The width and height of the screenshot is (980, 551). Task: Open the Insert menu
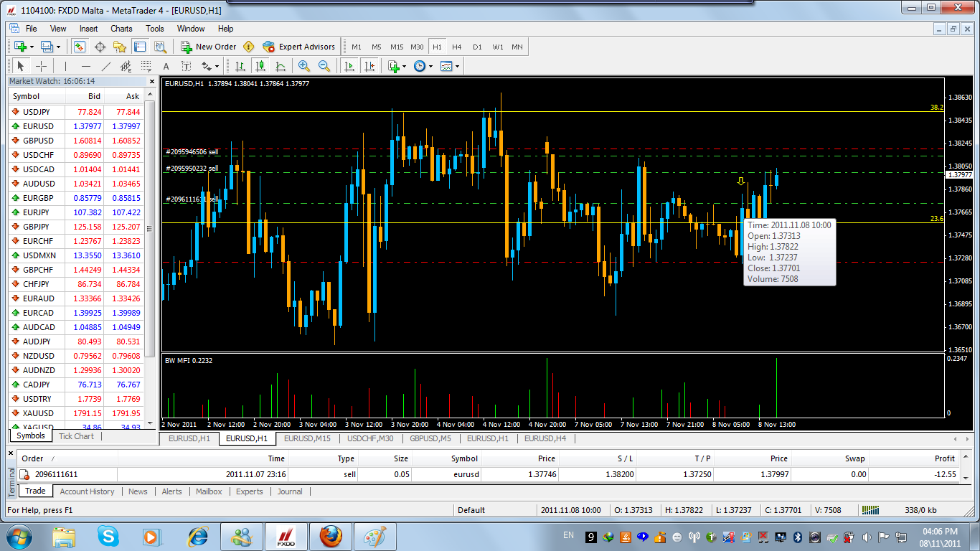click(x=89, y=29)
